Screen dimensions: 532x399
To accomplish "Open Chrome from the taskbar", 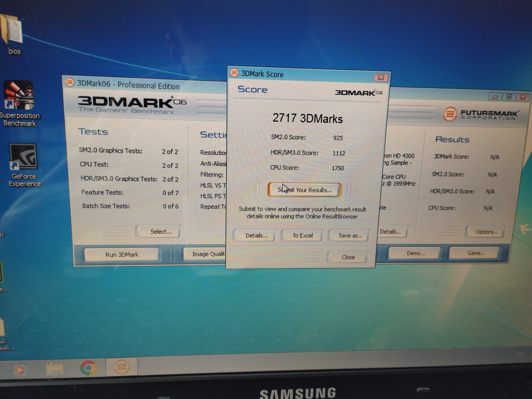I will pyautogui.click(x=88, y=368).
